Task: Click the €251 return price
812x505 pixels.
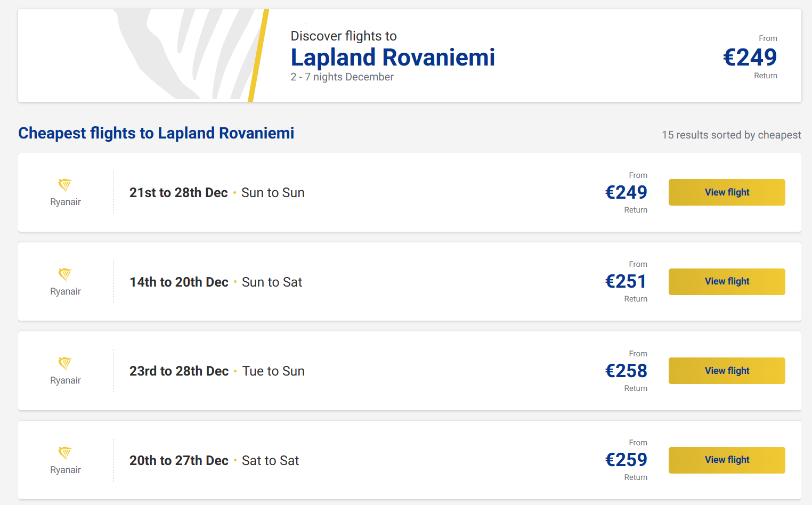Action: tap(626, 281)
